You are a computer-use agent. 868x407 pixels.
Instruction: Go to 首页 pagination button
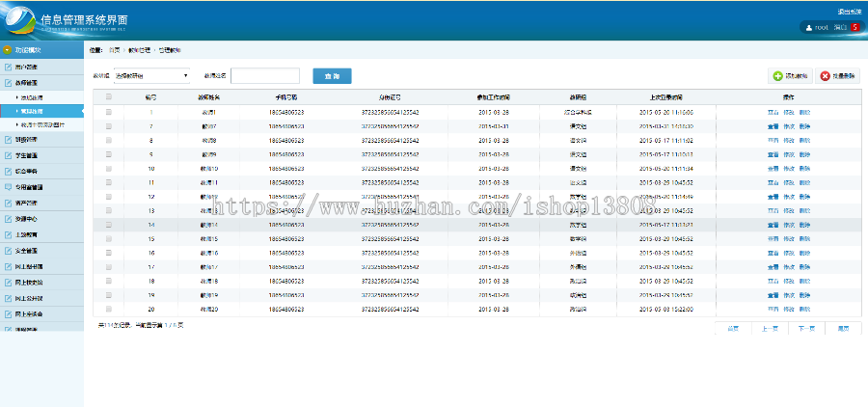pyautogui.click(x=734, y=328)
